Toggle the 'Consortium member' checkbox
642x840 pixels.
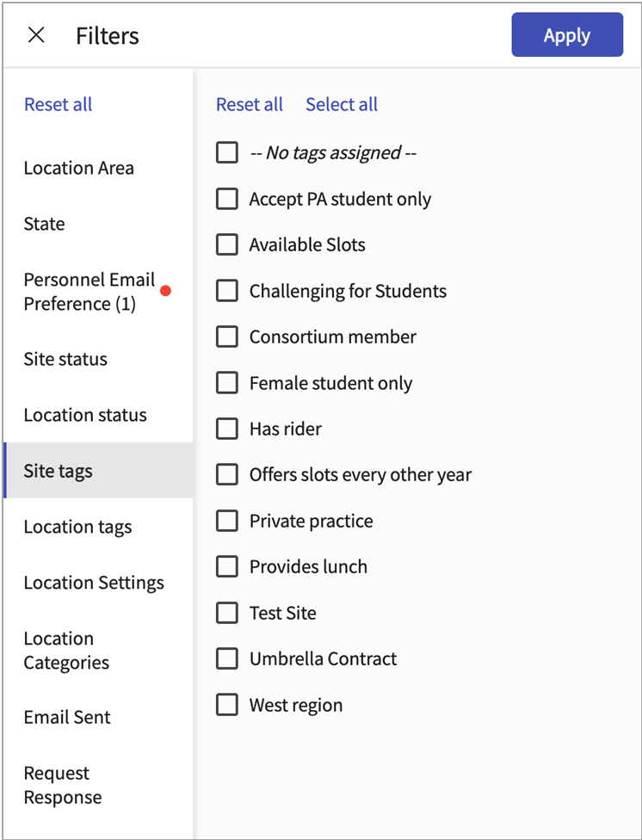226,337
